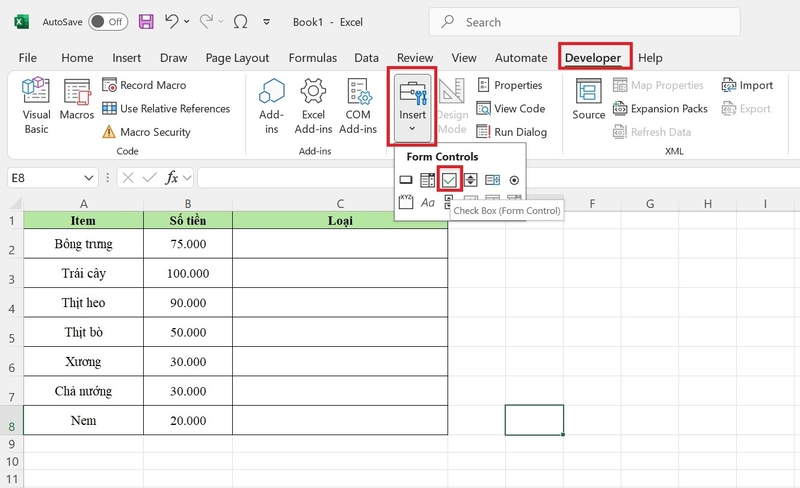
Task: Insert a Label (Aa) form control
Action: [428, 203]
